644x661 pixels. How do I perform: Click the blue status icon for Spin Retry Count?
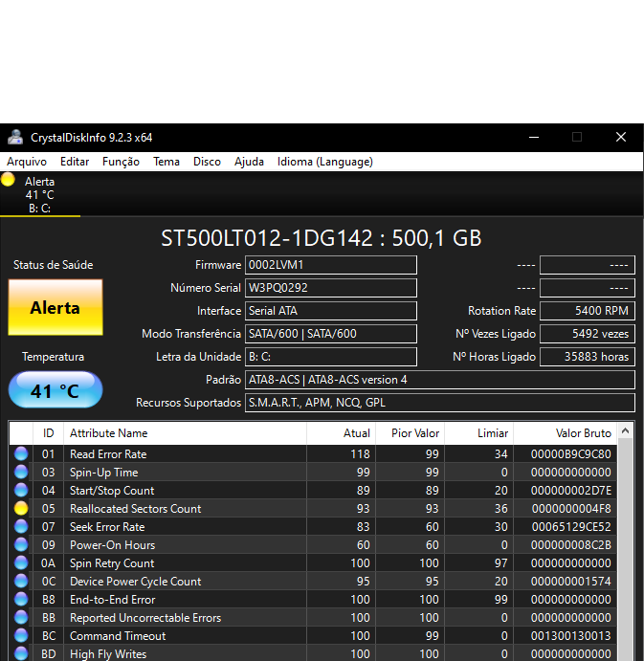click(x=21, y=562)
